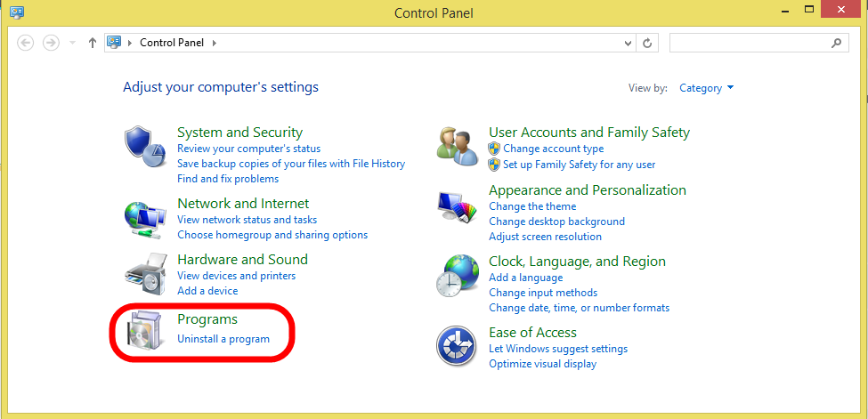Click the Adjust screen resolution link
This screenshot has height=419, width=868.
coord(545,237)
